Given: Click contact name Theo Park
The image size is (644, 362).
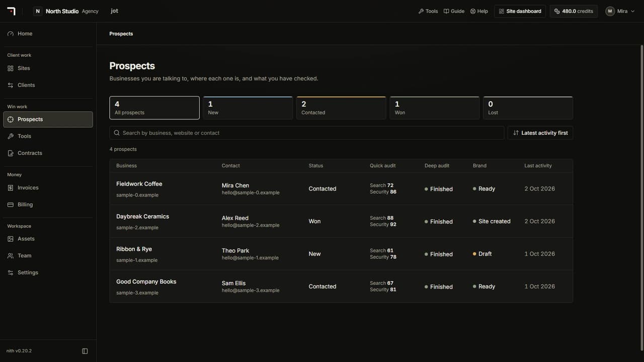Looking at the screenshot, I should 235,250.
